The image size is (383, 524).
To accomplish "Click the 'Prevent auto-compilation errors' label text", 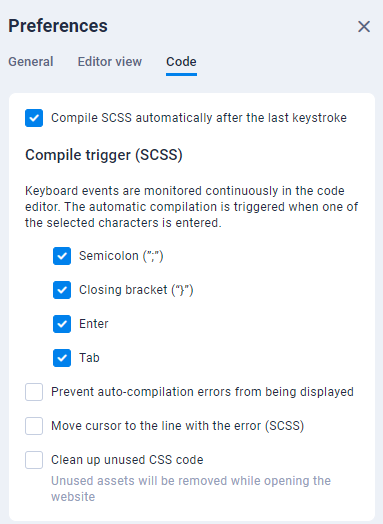I will 202,392.
